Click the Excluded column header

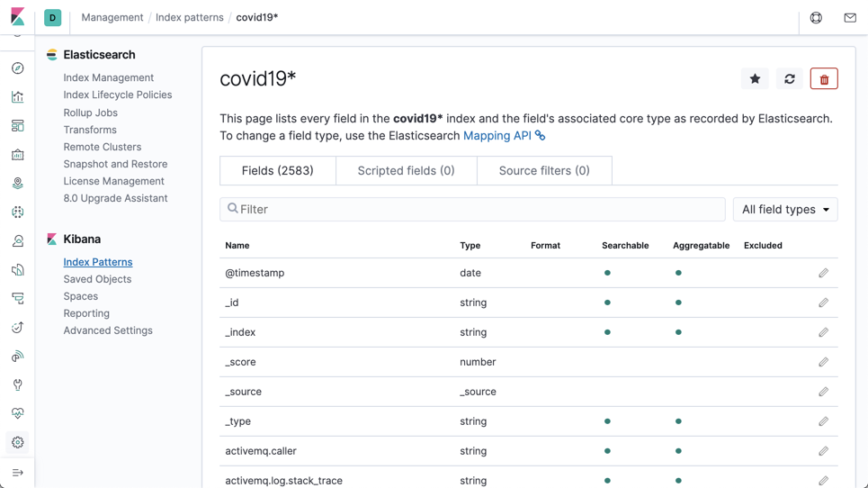763,246
